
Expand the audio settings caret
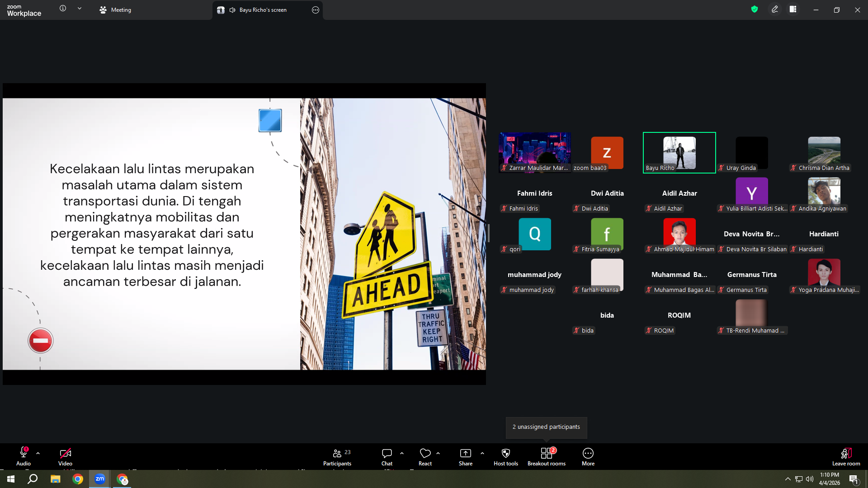[x=38, y=453]
